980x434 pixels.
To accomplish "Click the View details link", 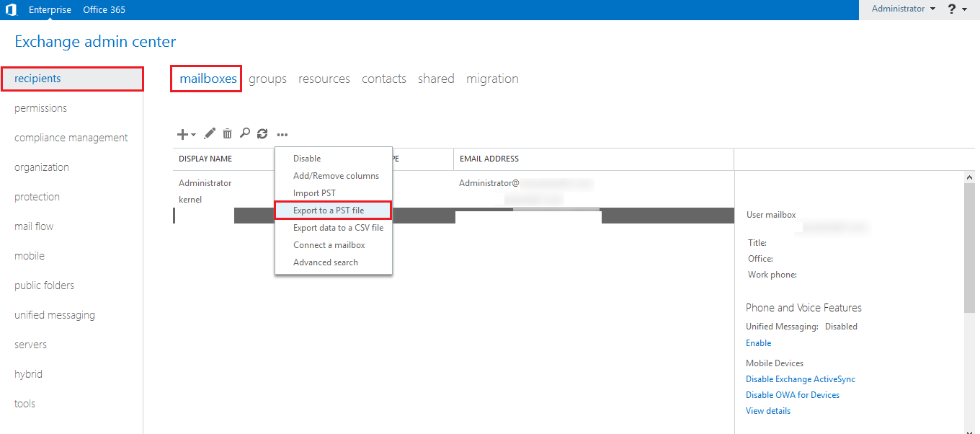I will pyautogui.click(x=768, y=411).
